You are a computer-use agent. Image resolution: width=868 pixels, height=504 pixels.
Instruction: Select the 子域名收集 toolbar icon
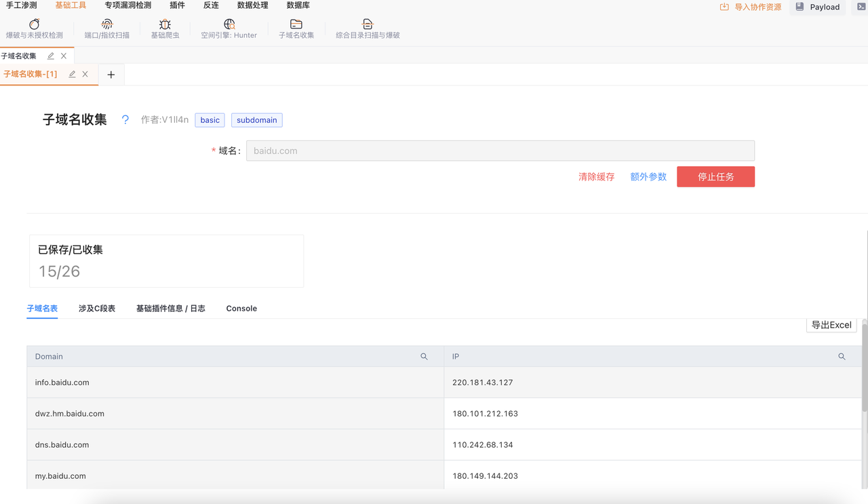coord(296,24)
